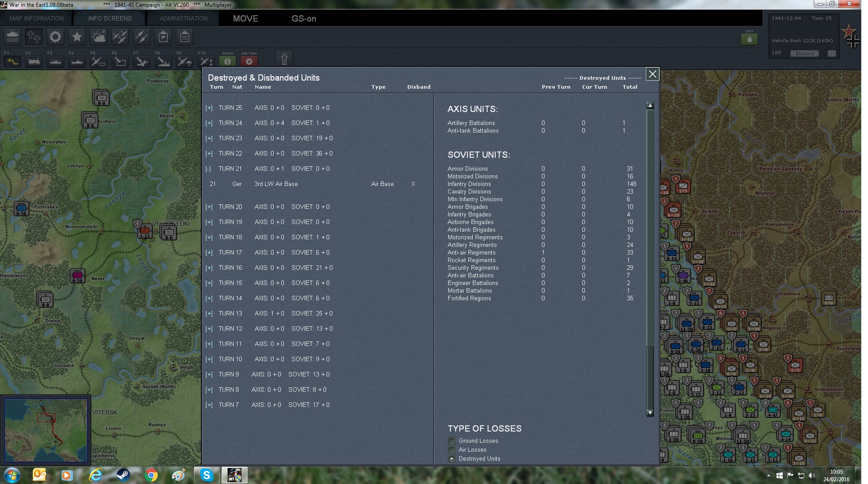Toggle the green SOFT factors droplet button

click(x=749, y=39)
